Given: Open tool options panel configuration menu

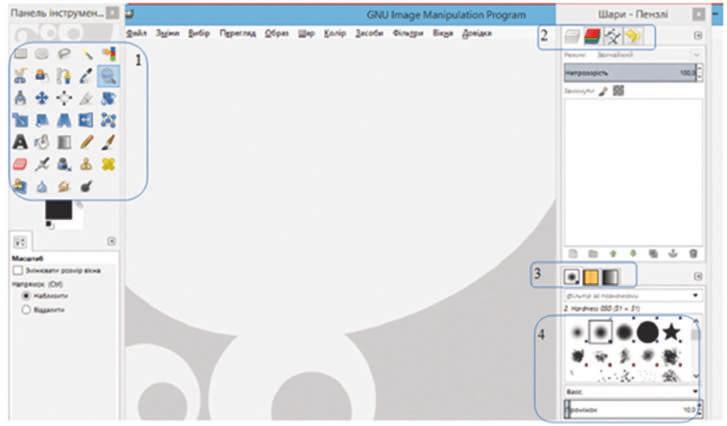Looking at the screenshot, I should [111, 241].
